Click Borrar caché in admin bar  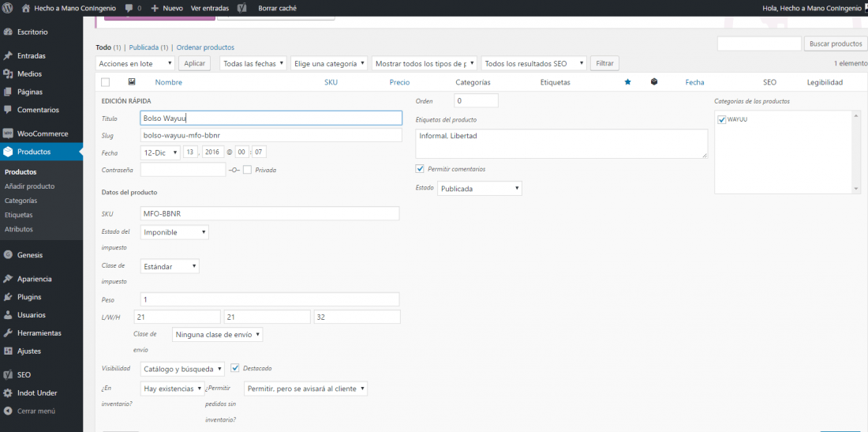pos(277,9)
